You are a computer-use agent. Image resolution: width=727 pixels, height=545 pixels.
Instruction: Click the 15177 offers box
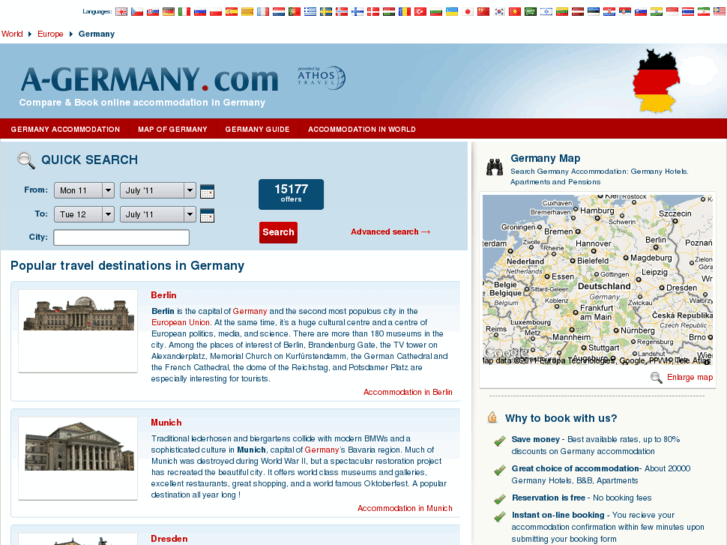coord(291,194)
